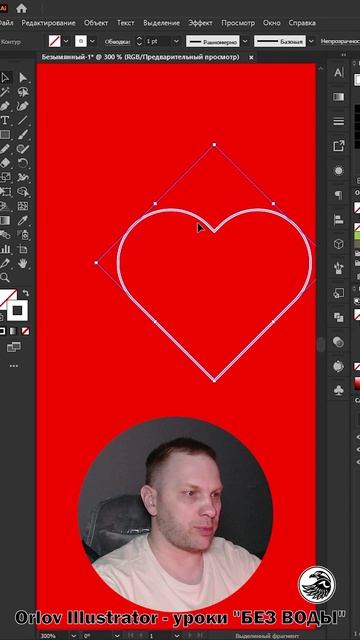Screen dimensions: 360x640
Task: Select the Artboard tool
Action: [23, 249]
